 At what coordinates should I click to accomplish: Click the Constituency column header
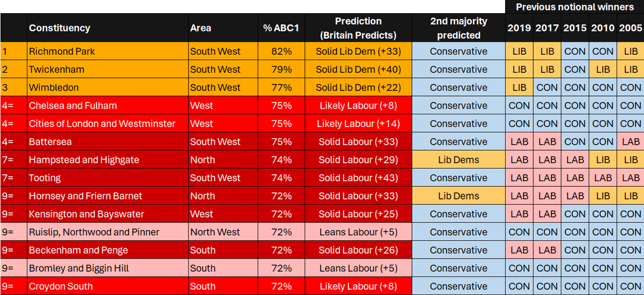[60, 28]
